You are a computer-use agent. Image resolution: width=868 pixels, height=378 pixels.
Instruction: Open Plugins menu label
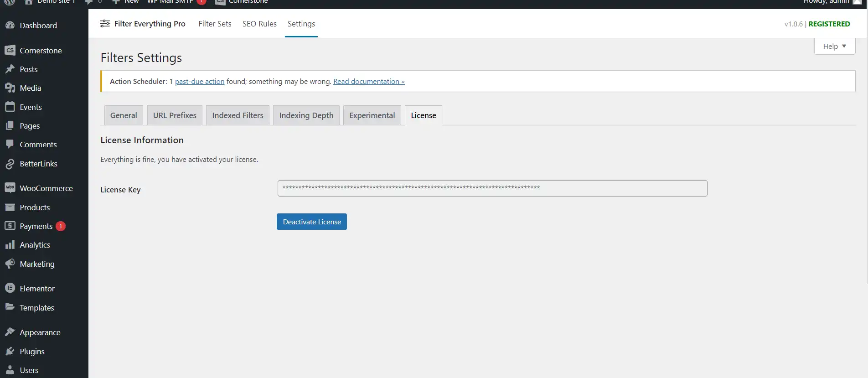click(32, 352)
